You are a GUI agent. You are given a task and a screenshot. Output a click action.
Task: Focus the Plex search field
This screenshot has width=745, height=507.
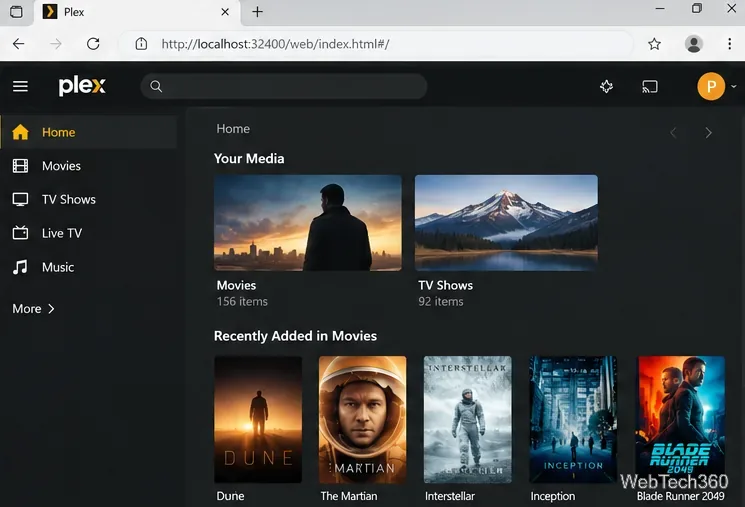284,86
